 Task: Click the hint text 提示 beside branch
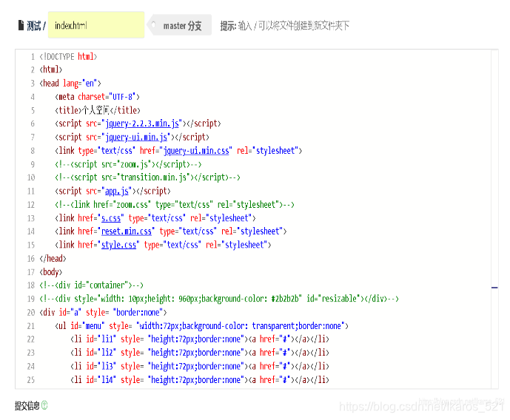[x=284, y=25]
